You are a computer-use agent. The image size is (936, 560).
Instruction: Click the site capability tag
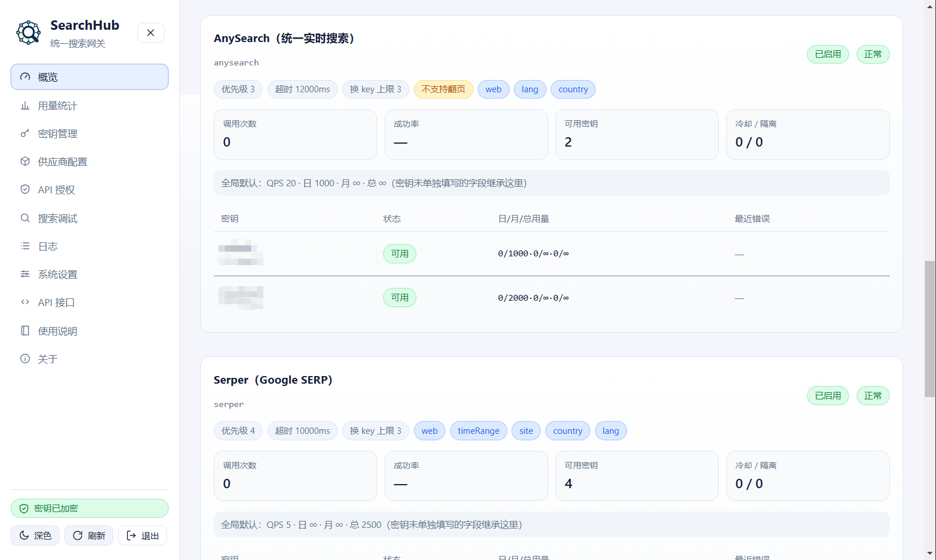click(x=526, y=431)
